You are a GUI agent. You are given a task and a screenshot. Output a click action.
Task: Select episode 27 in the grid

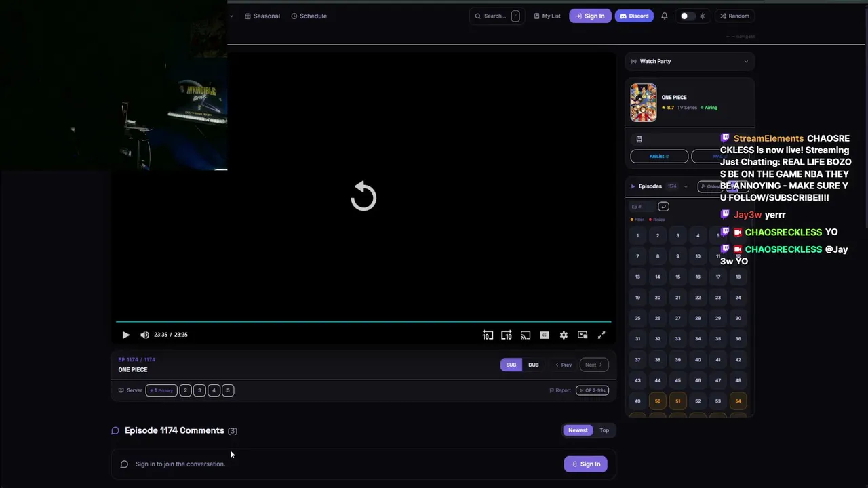[677, 318]
